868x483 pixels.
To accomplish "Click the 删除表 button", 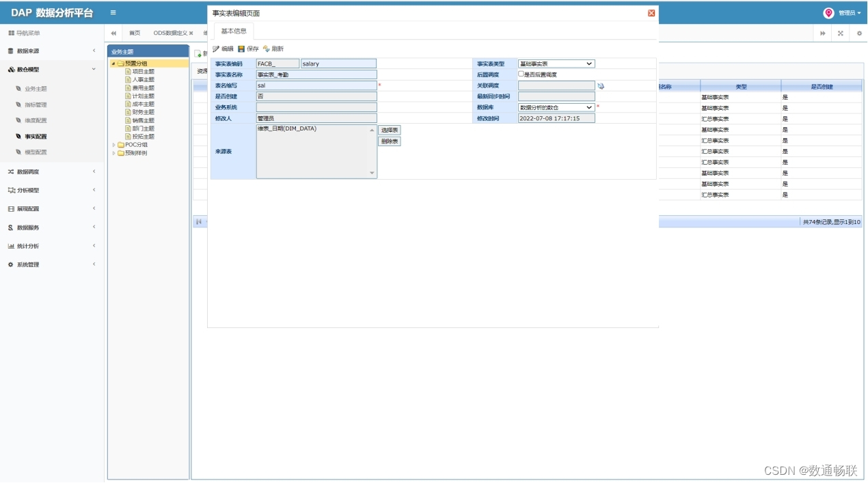I will click(x=390, y=141).
